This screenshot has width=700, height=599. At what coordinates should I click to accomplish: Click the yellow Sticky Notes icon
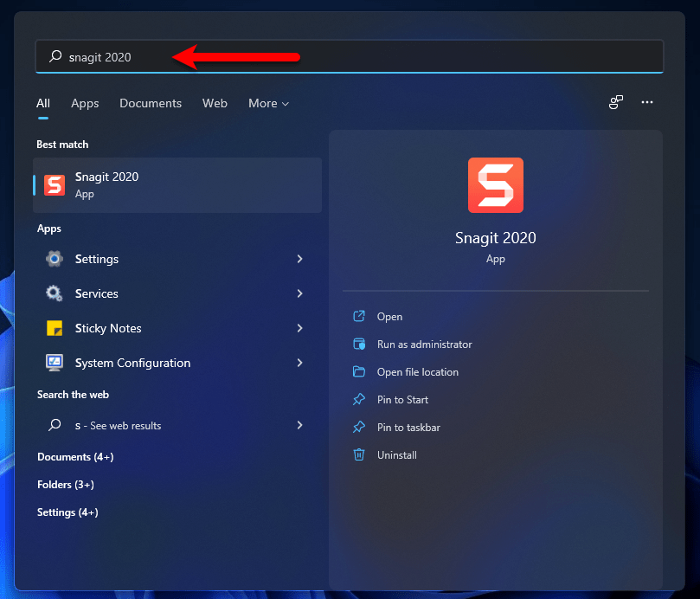55,328
